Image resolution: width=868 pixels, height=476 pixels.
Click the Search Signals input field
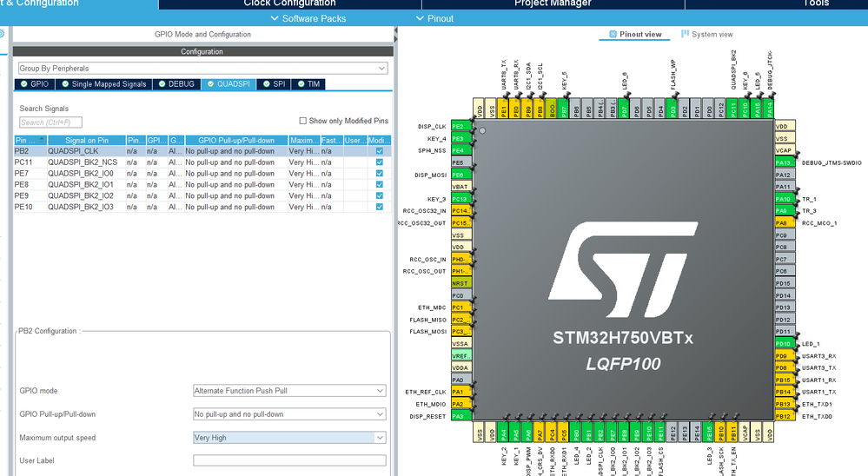pos(50,122)
